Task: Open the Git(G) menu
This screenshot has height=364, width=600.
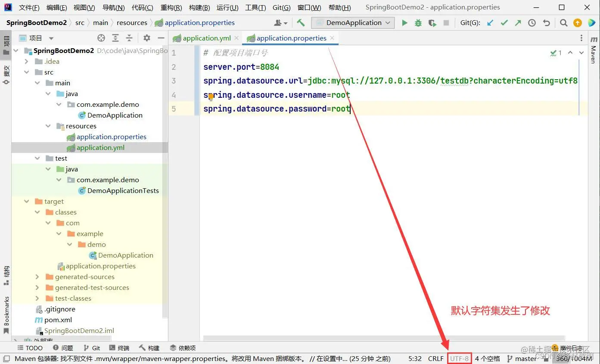Action: click(281, 7)
